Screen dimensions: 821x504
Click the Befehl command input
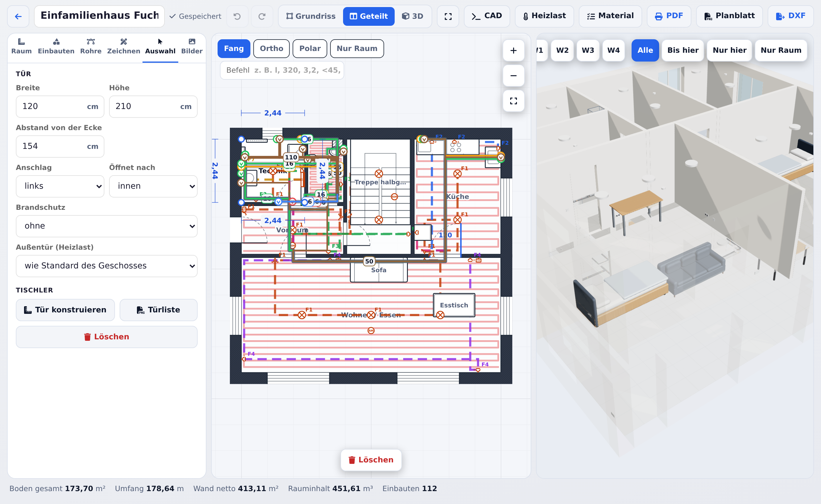pos(282,70)
